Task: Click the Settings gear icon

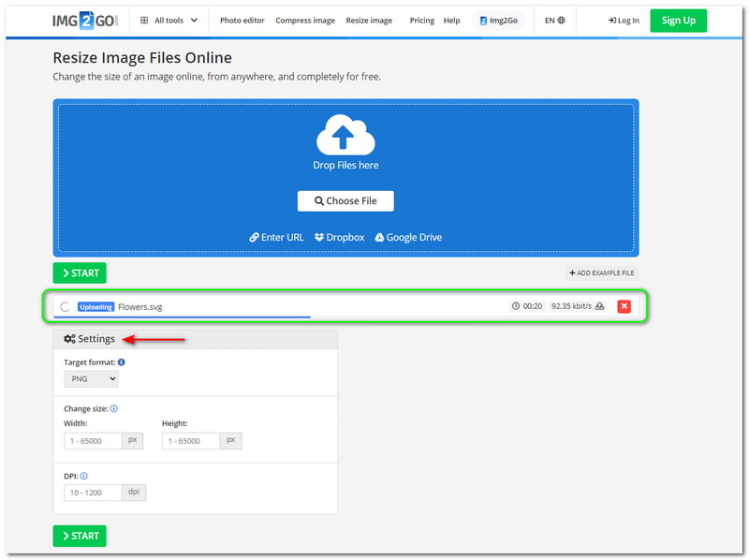Action: coord(69,339)
